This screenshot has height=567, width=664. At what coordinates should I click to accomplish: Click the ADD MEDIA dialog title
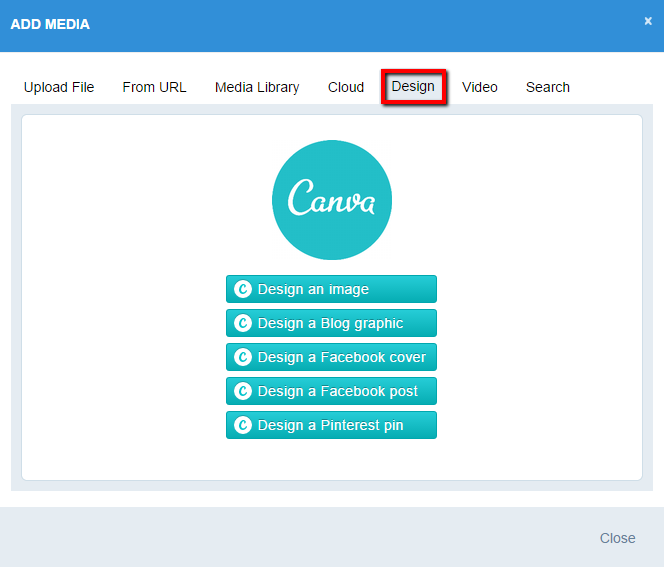(50, 24)
